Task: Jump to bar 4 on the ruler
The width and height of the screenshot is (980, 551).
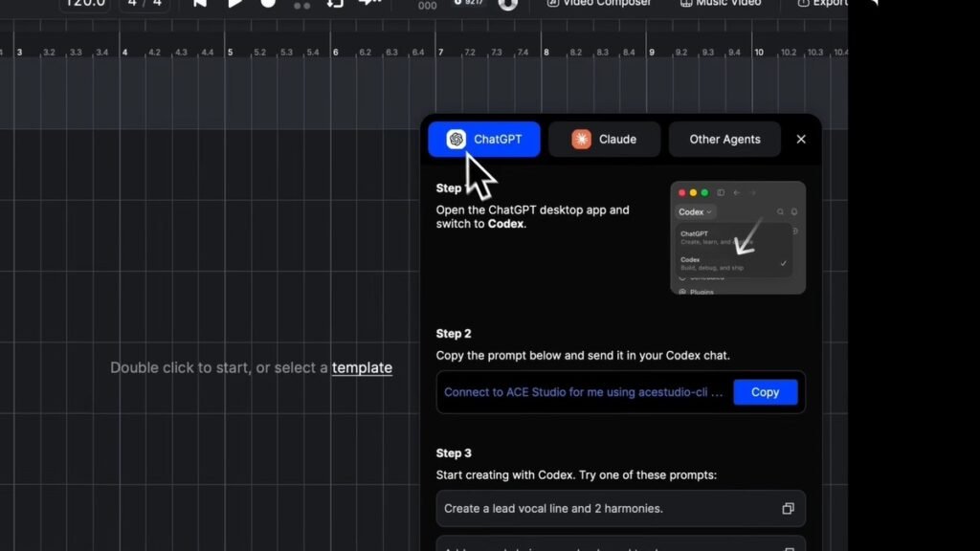Action: click(125, 53)
